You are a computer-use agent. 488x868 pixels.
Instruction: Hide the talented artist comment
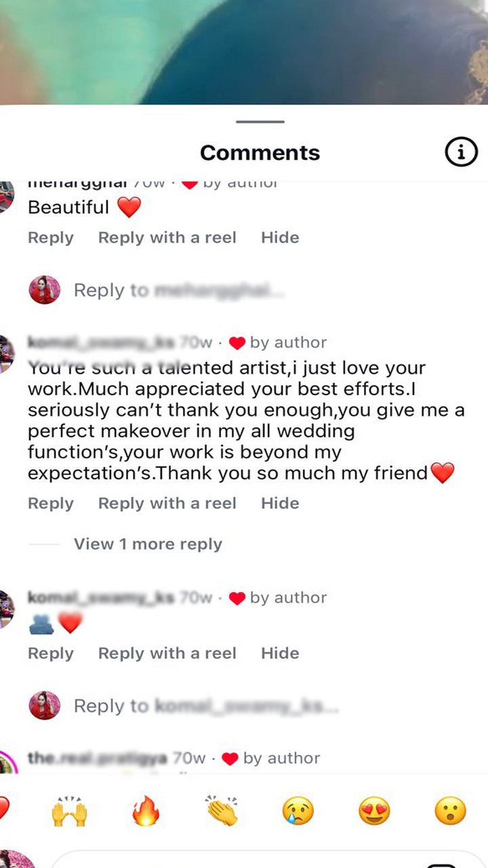280,503
